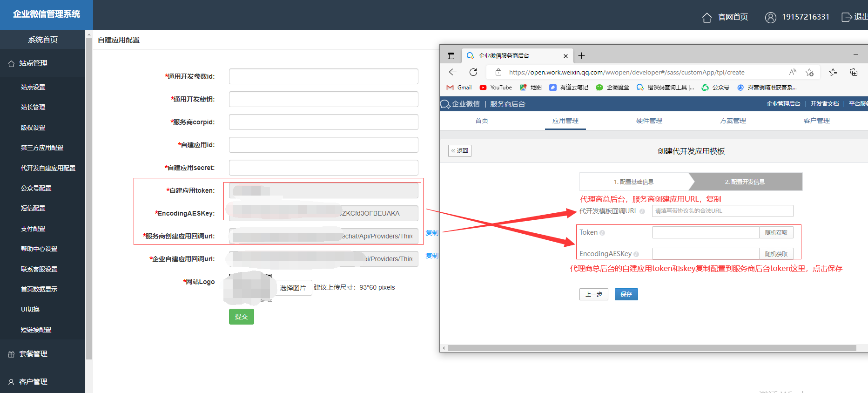Switch to 首页 tab in service backend

(x=482, y=121)
